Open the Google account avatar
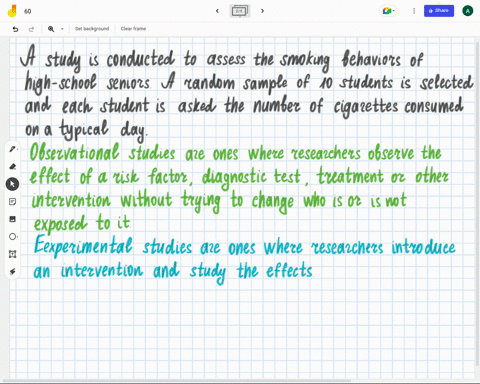The image size is (480, 384). [468, 11]
